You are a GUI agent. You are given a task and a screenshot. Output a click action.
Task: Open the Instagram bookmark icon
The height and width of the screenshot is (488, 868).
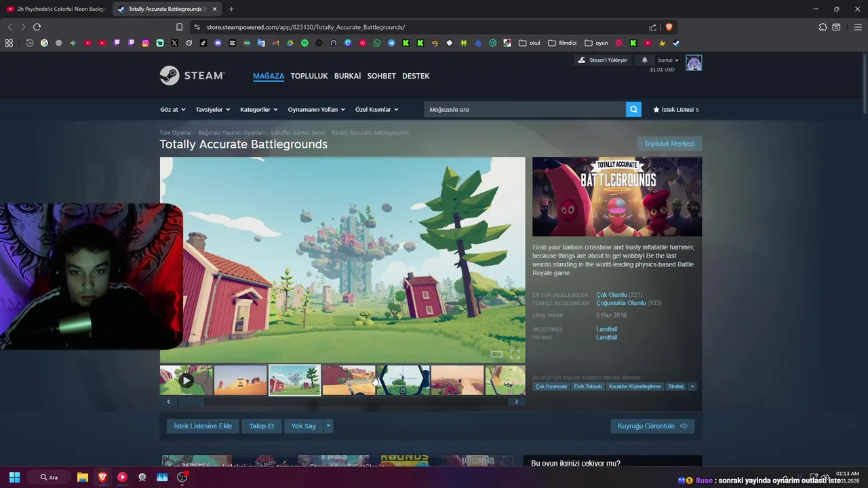pos(145,43)
